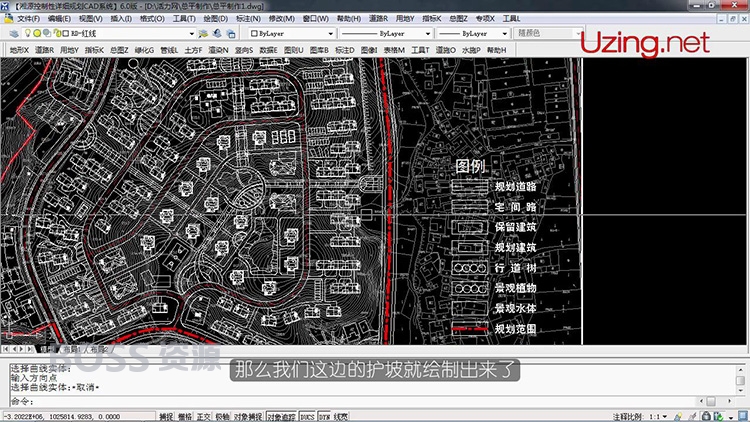This screenshot has height=422, width=750.
Task: Open the 专项X menu
Action: tap(485, 19)
